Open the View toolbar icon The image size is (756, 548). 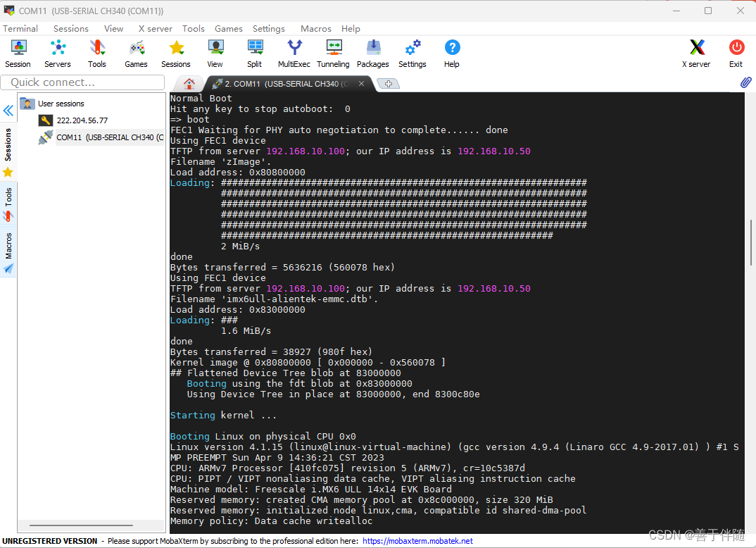(215, 54)
